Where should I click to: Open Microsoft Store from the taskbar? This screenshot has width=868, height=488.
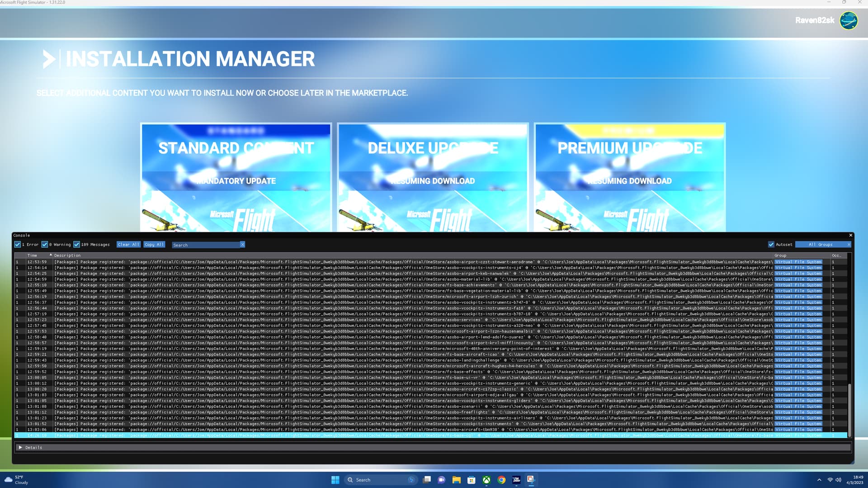click(472, 480)
